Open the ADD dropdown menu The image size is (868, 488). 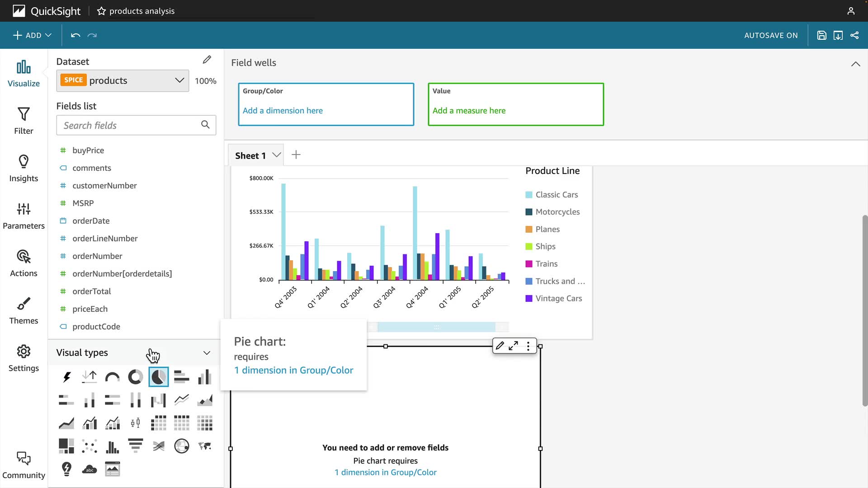click(32, 35)
